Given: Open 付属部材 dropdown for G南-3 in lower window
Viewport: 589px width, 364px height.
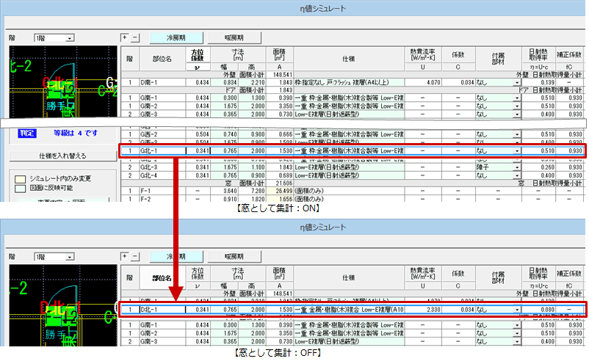Looking at the screenshot, I should click(x=517, y=341).
